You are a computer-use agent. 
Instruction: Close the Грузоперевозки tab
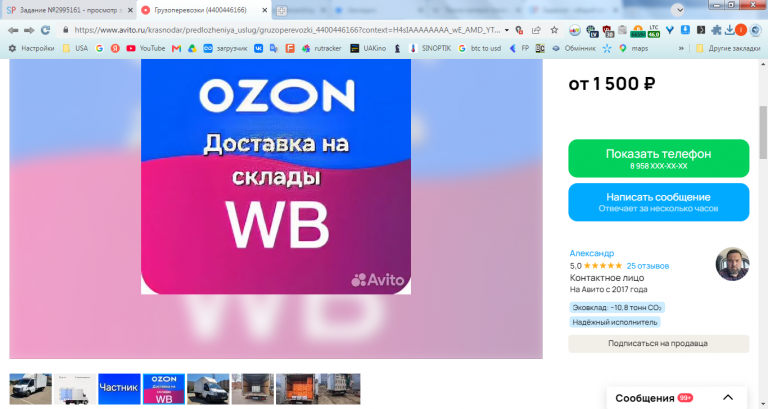(x=264, y=10)
